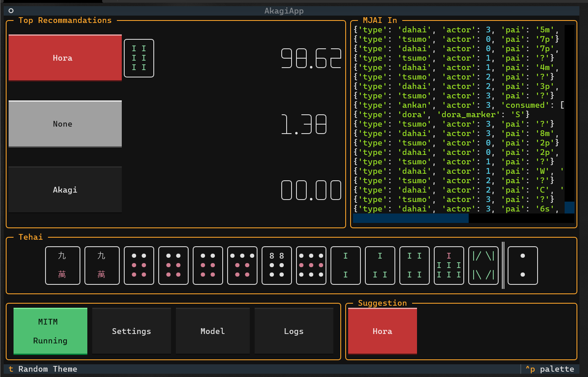Click log line dahai actor 1 pai '4m'

click(456, 67)
